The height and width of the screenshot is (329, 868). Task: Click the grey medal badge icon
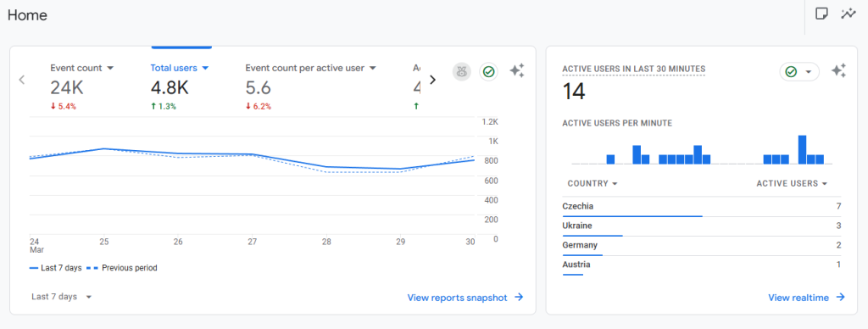462,71
